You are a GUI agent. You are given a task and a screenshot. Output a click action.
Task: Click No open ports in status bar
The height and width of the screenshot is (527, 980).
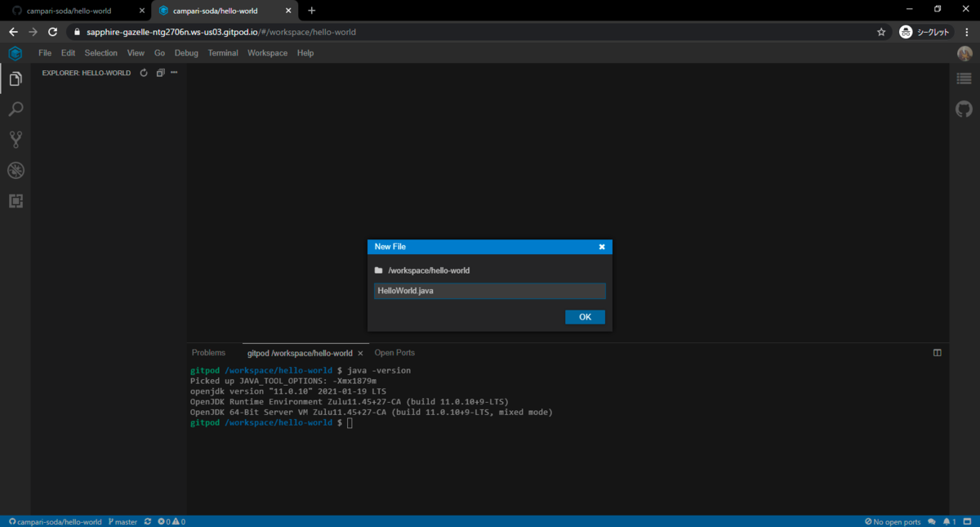(x=893, y=521)
